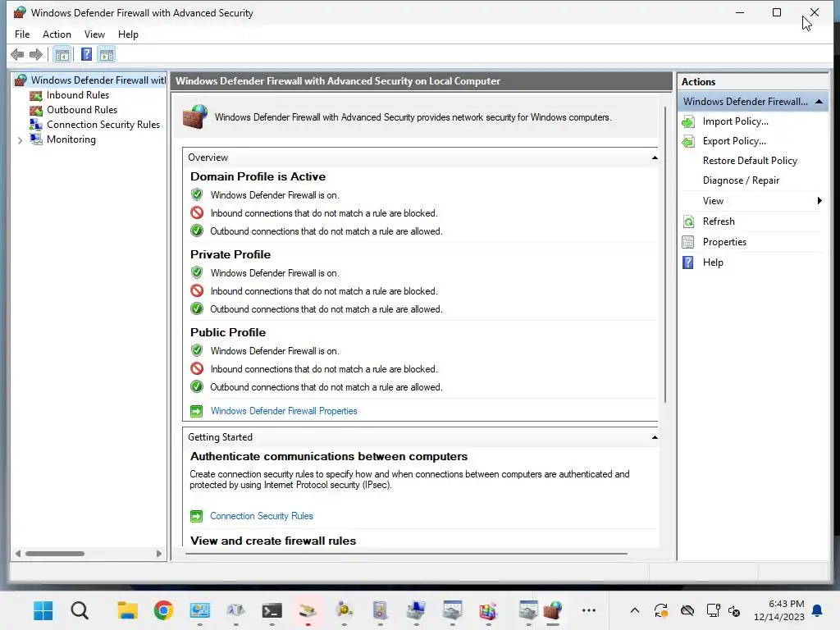Screen dimensions: 840x630
Task: Click tree pane horizontal scrollbar left arrow
Action: [x=18, y=554]
